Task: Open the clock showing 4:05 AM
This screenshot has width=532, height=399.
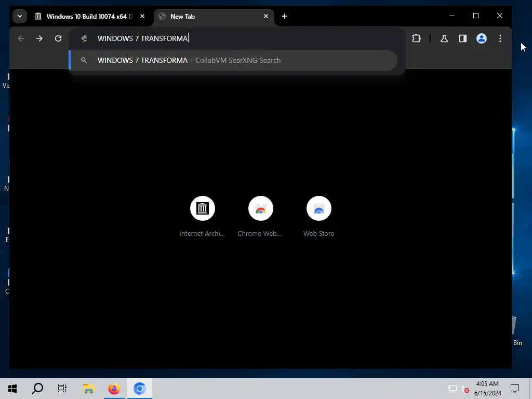Action: coord(487,389)
